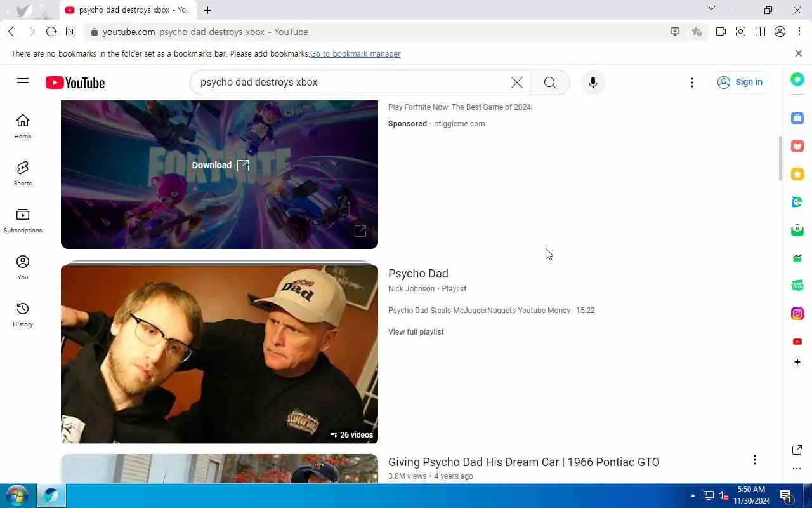Open Giving Psycho Dad His Dream Car video

(x=524, y=462)
